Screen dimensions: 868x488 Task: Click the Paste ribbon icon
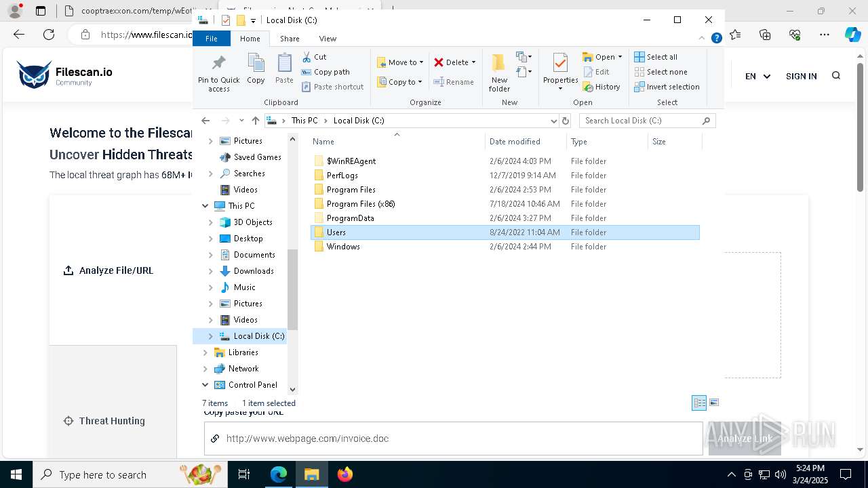coord(284,69)
